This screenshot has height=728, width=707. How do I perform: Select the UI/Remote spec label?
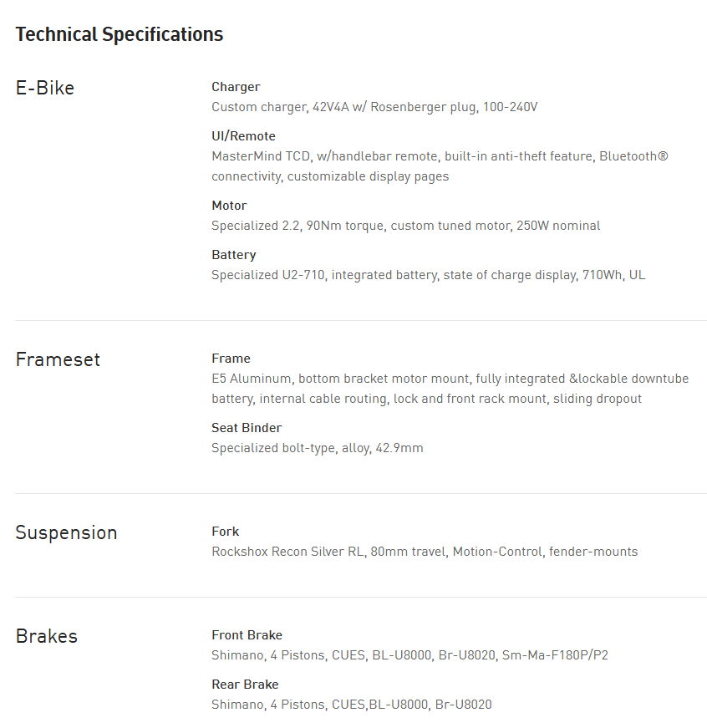[243, 136]
